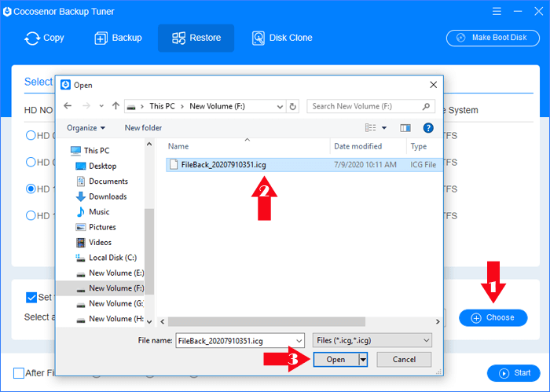Select the fourth HD radio button

[x=31, y=215]
